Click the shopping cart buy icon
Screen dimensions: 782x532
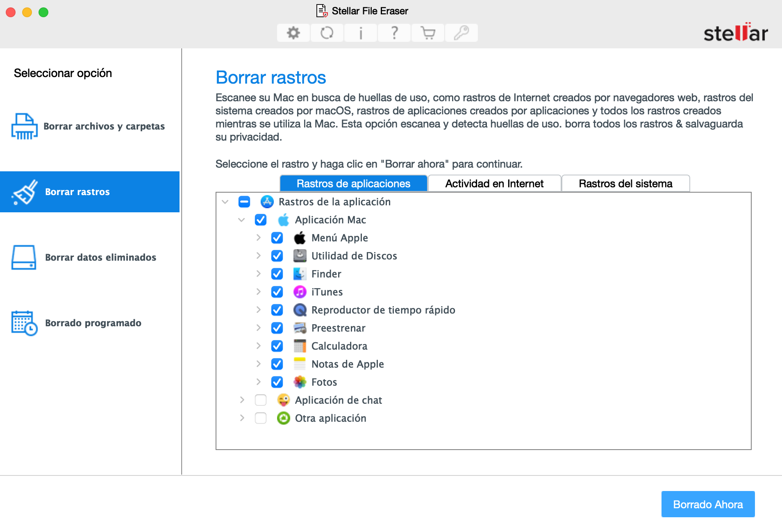tap(428, 33)
